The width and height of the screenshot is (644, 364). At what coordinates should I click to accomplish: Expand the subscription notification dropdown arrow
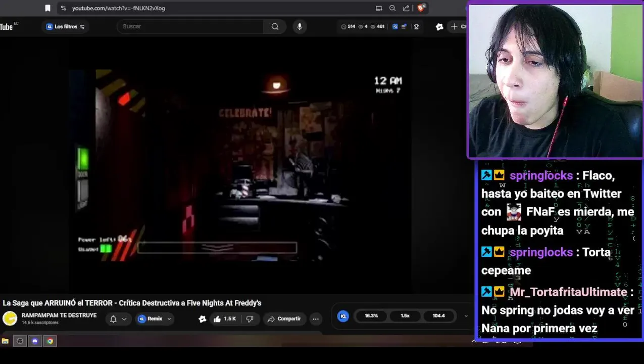[x=124, y=319]
